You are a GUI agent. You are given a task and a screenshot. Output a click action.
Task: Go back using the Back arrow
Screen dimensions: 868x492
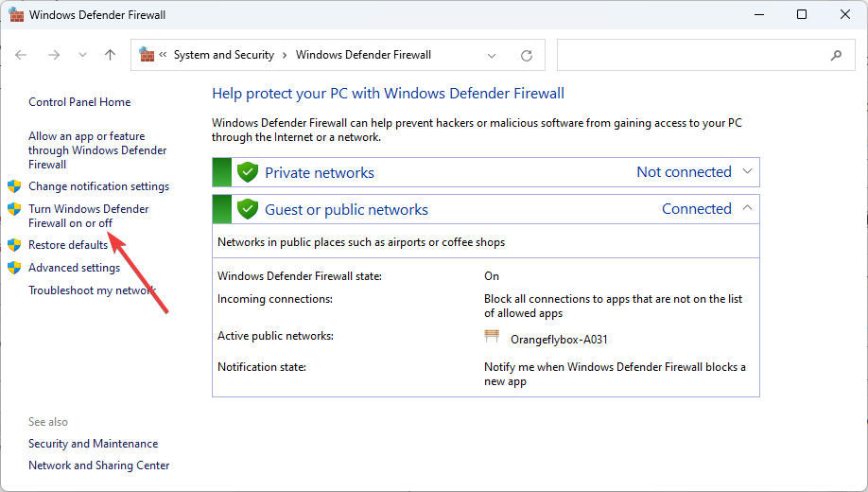pos(21,55)
